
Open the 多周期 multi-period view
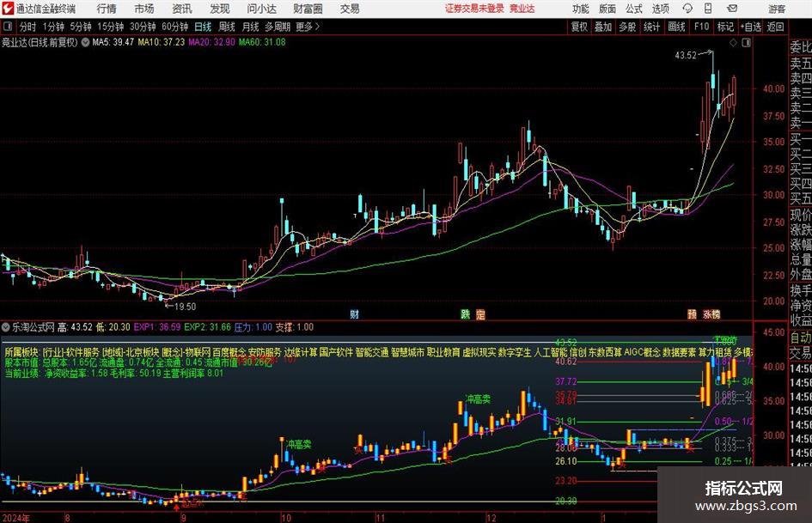[277, 27]
